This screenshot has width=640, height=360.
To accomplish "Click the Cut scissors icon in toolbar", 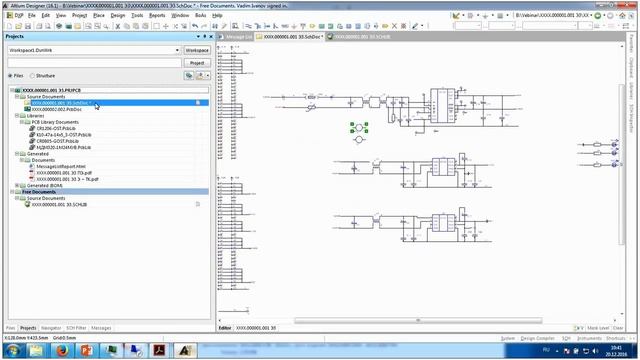I will point(118,26).
